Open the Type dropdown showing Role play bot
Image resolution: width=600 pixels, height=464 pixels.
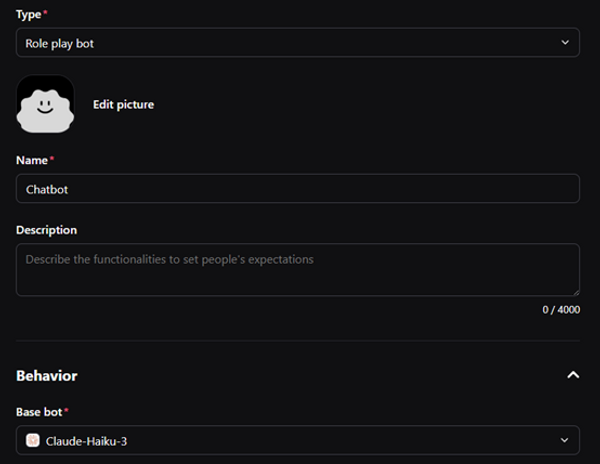[x=298, y=42]
